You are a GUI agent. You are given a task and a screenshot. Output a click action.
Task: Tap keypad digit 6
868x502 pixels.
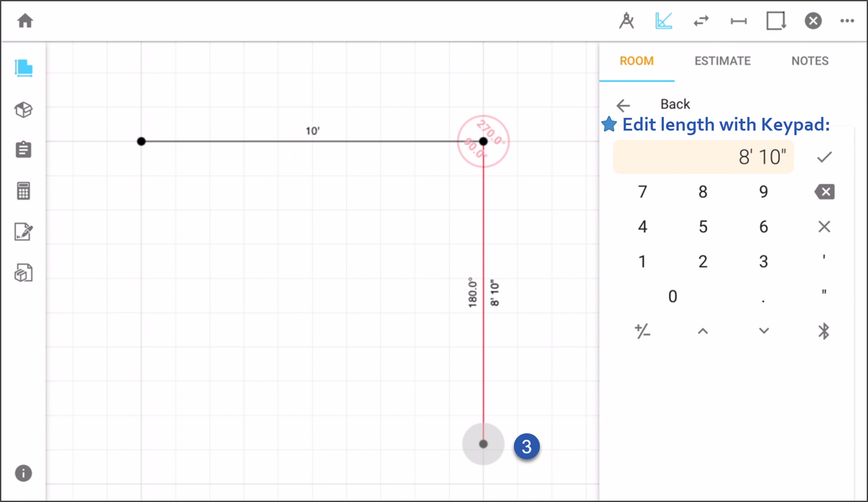764,227
